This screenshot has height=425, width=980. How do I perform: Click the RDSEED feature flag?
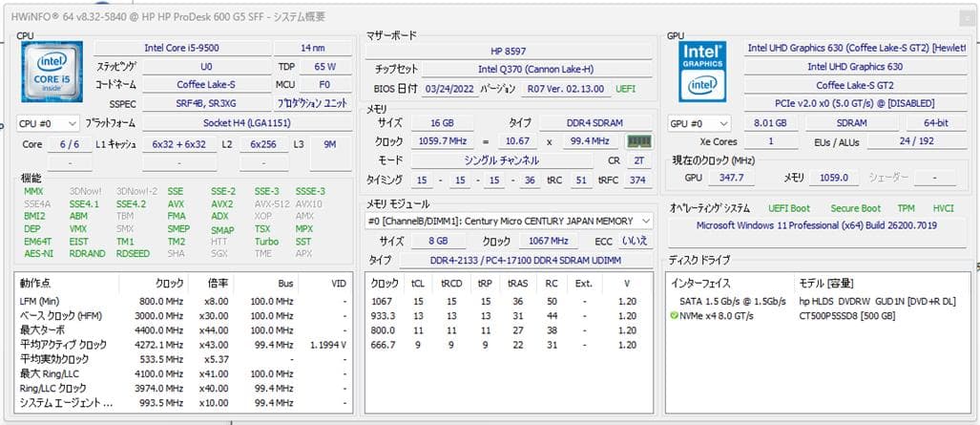[x=133, y=254]
